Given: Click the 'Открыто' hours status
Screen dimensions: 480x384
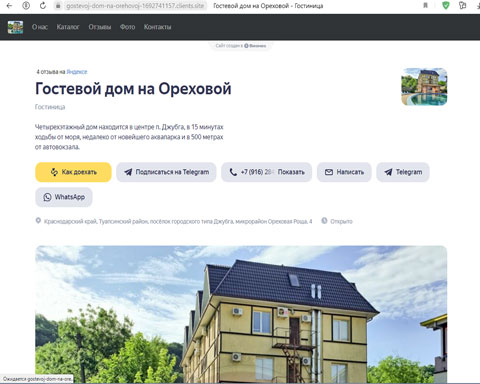Looking at the screenshot, I should point(341,221).
